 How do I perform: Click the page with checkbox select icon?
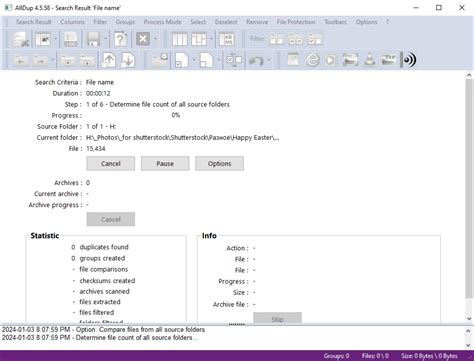pos(181,60)
